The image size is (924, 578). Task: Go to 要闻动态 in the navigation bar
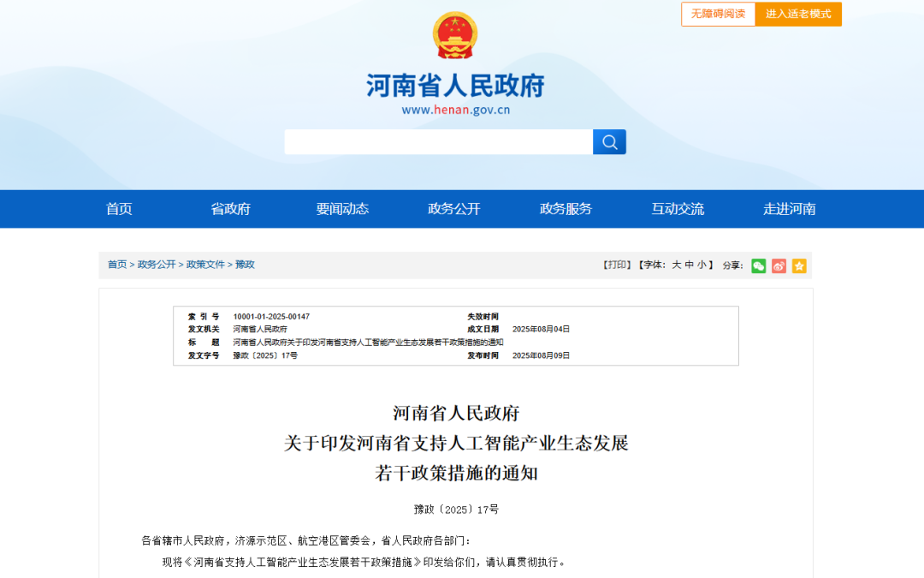[x=342, y=209]
